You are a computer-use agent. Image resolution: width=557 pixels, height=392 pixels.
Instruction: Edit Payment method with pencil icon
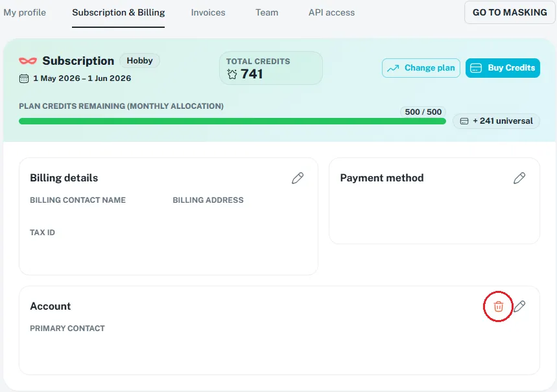(x=519, y=178)
